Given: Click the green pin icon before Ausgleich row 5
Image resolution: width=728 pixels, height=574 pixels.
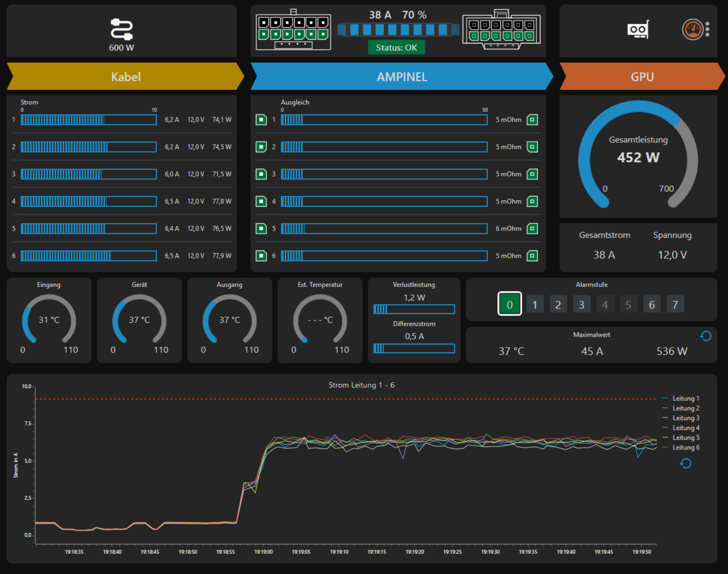Looking at the screenshot, I should [261, 229].
